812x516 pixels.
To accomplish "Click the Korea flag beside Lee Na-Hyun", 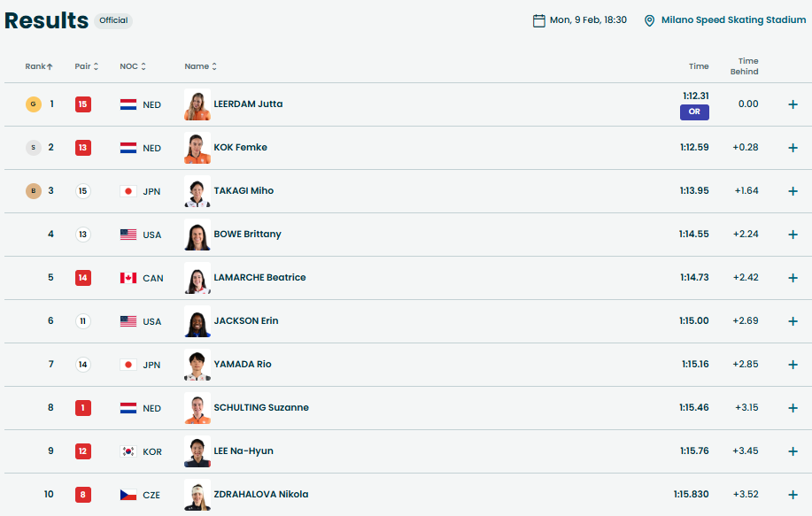I will point(128,451).
